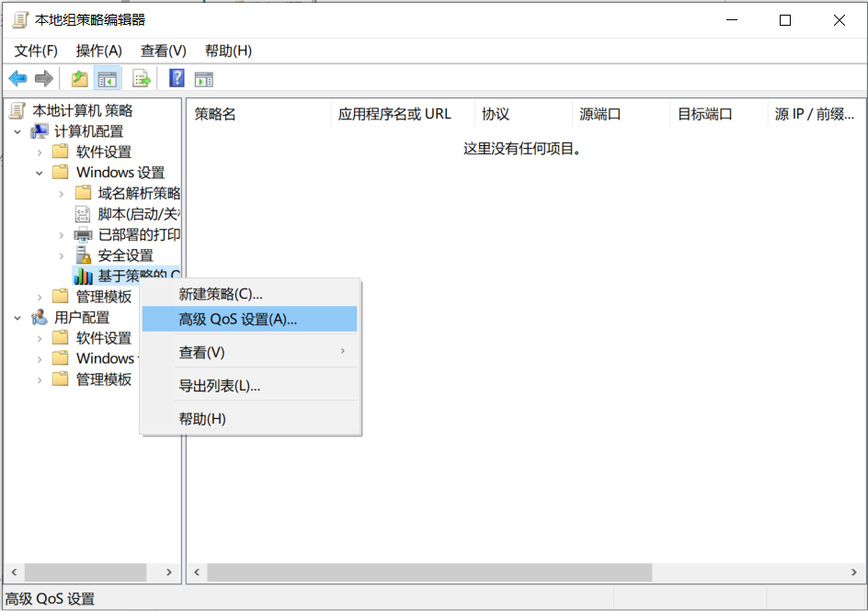Click the scroll icon in the title bar
Screen dimensions: 868x611
point(20,20)
